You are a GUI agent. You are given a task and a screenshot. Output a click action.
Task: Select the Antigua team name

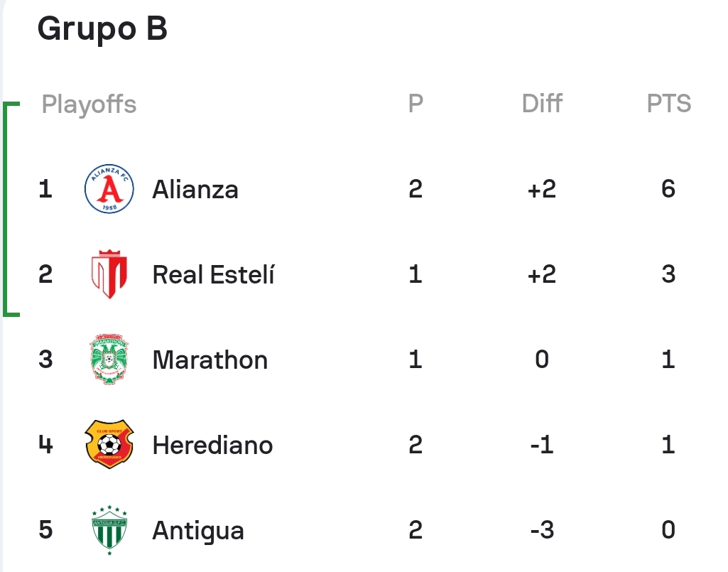[x=197, y=531]
